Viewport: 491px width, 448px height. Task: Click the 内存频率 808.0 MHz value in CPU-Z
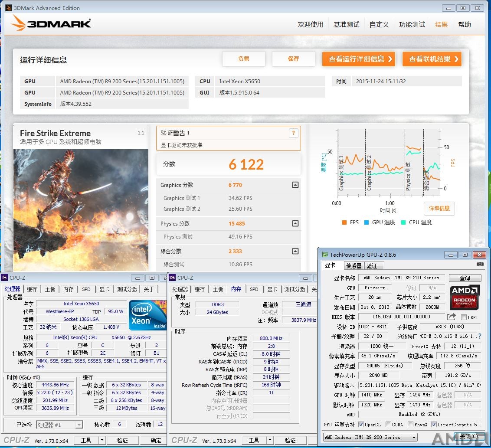[271, 338]
